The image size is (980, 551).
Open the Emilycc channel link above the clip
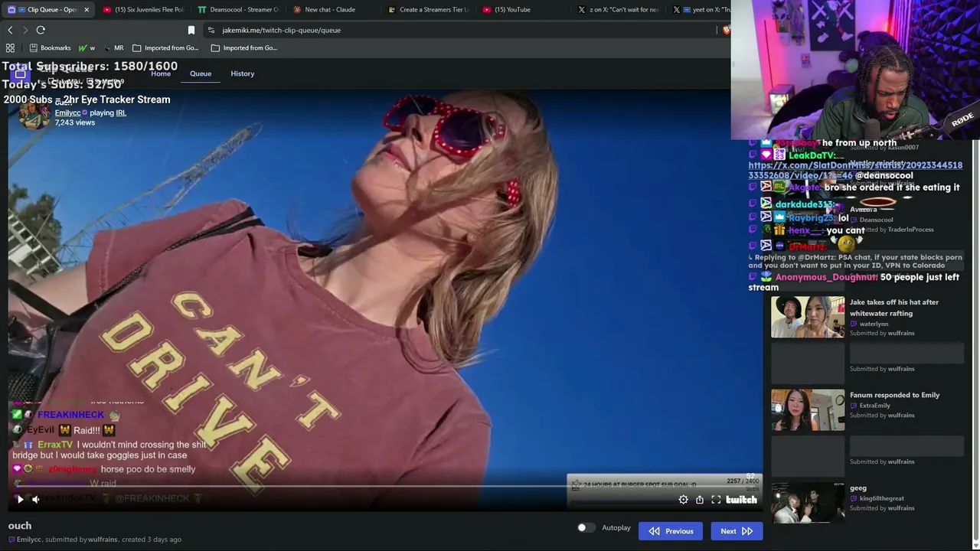[x=67, y=112]
